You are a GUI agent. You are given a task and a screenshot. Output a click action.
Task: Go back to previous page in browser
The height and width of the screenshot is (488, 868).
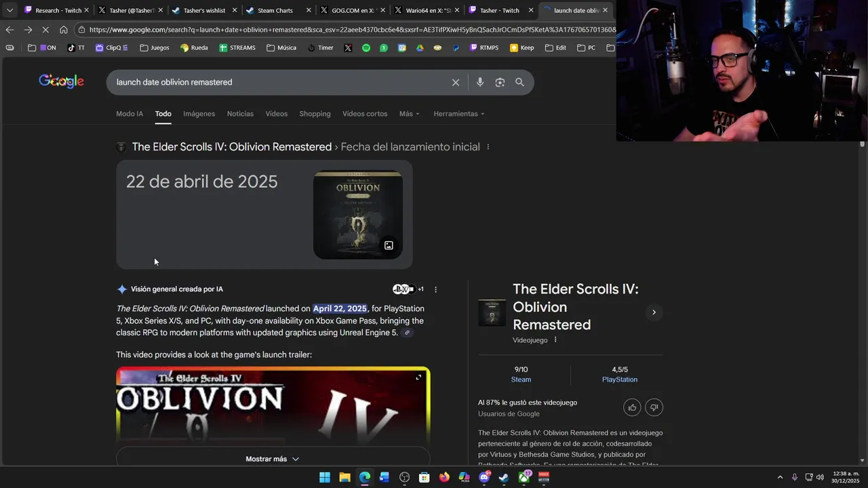[9, 29]
